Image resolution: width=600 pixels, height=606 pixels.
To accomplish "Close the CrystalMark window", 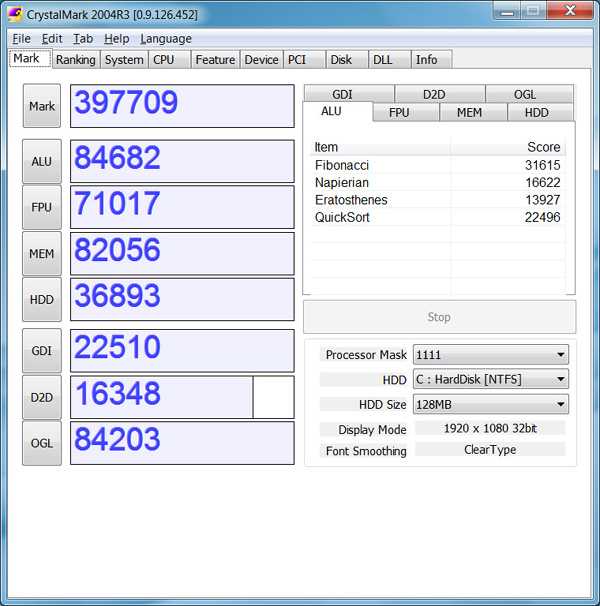I will pyautogui.click(x=570, y=11).
